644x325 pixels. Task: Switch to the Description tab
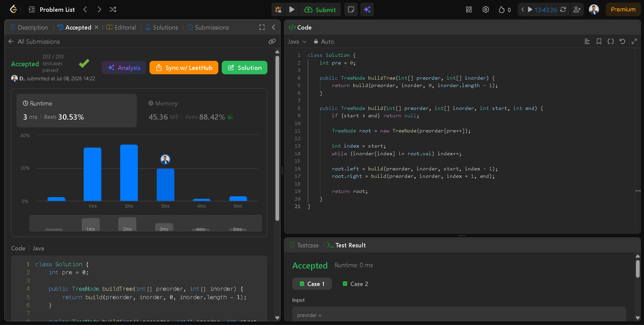29,27
